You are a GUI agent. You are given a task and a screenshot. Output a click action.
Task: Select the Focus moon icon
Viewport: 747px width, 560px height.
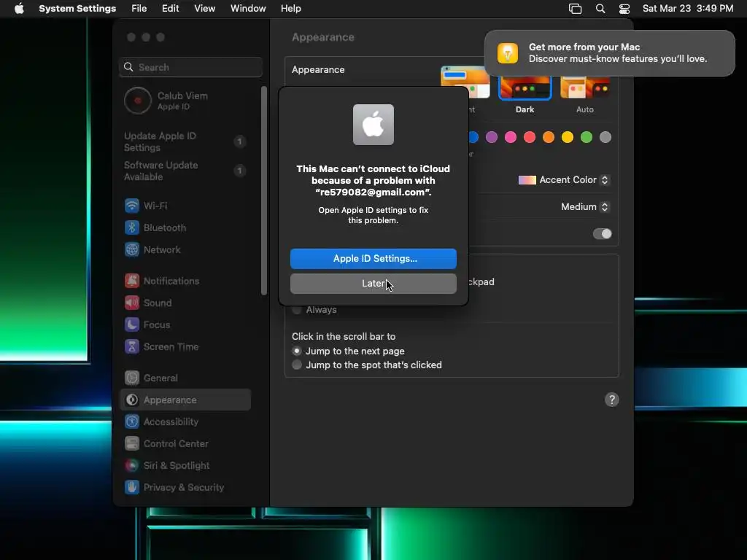[132, 324]
